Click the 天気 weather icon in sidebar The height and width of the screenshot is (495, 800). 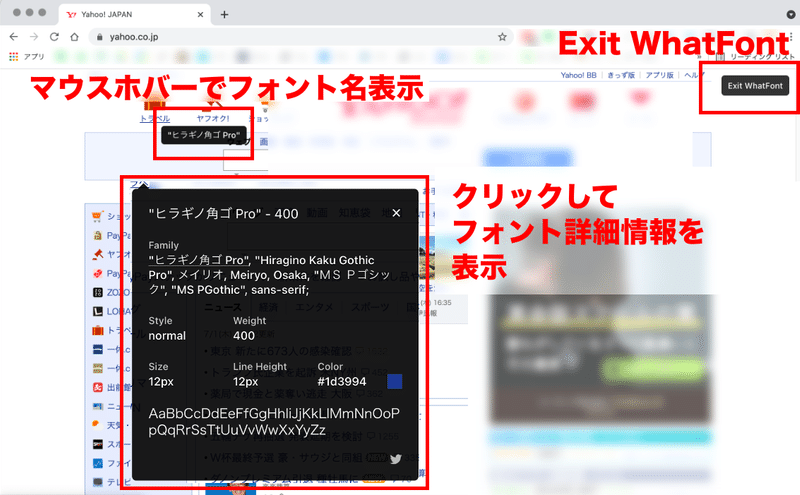[x=97, y=425]
